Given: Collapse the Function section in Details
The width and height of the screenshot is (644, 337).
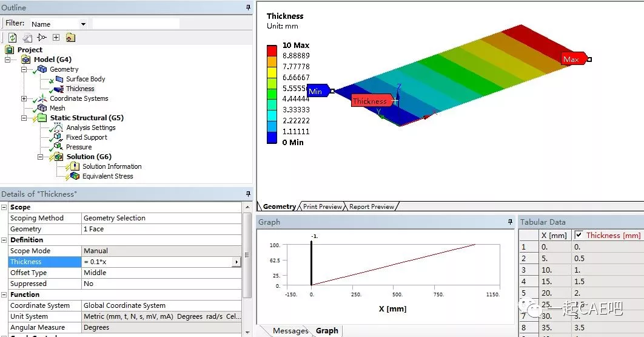Looking at the screenshot, I should pyautogui.click(x=4, y=294).
